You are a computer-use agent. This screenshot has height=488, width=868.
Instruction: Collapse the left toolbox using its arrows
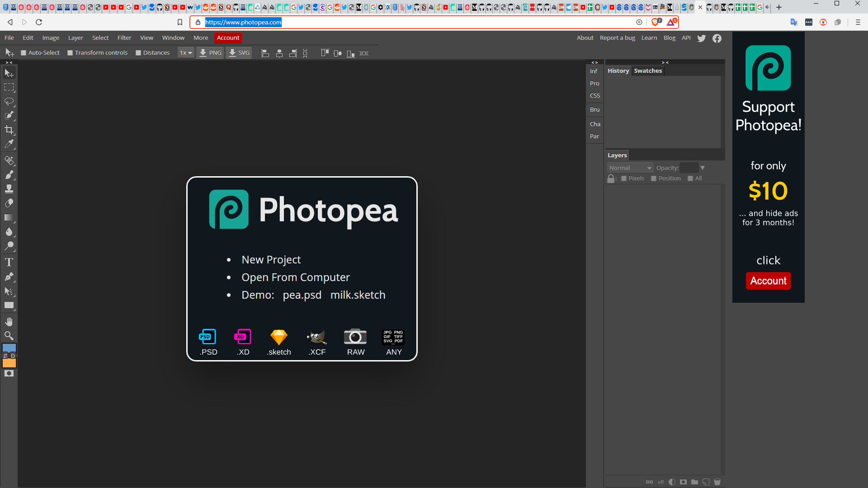pyautogui.click(x=9, y=63)
